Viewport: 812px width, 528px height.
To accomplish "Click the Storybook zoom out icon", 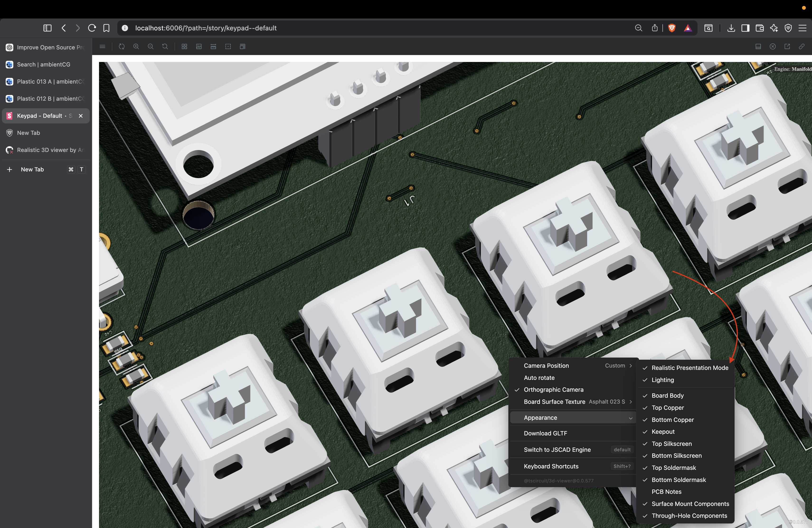I will click(151, 46).
